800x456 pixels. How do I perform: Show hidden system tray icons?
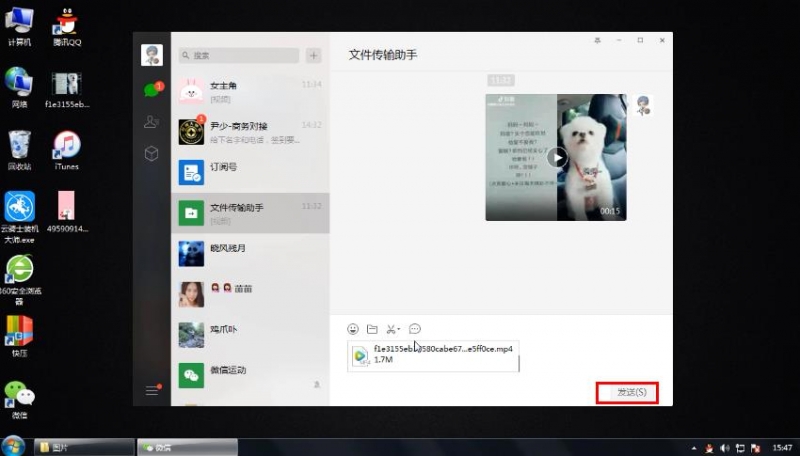[694, 448]
